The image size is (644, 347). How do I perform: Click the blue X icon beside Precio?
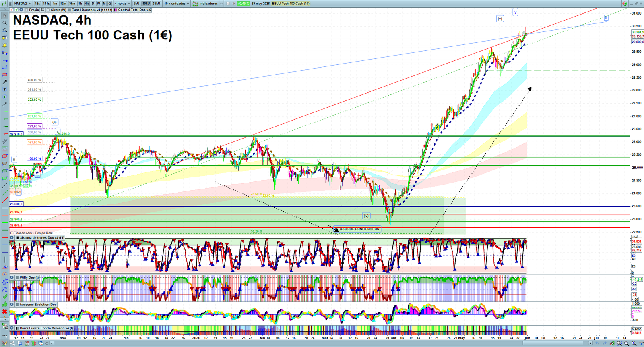tap(21, 10)
